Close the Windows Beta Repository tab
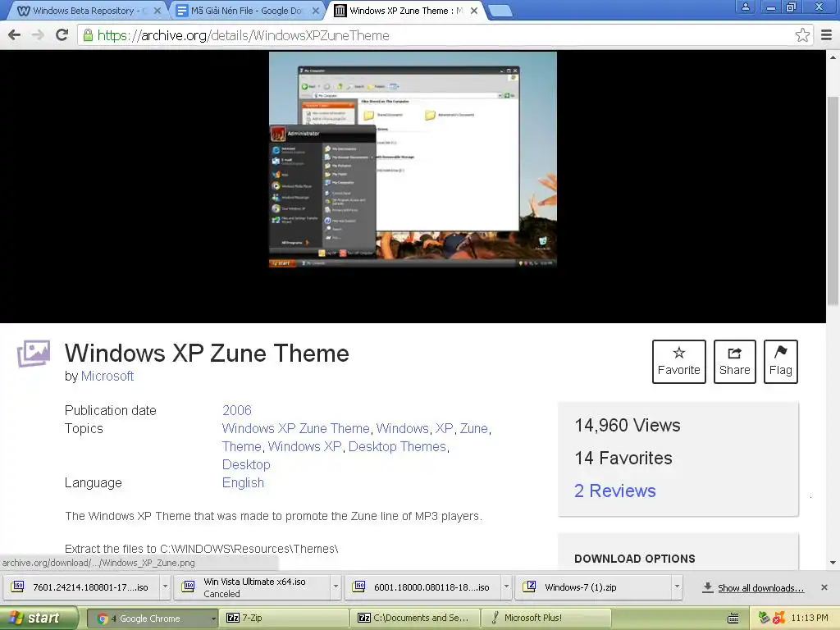 pyautogui.click(x=157, y=11)
